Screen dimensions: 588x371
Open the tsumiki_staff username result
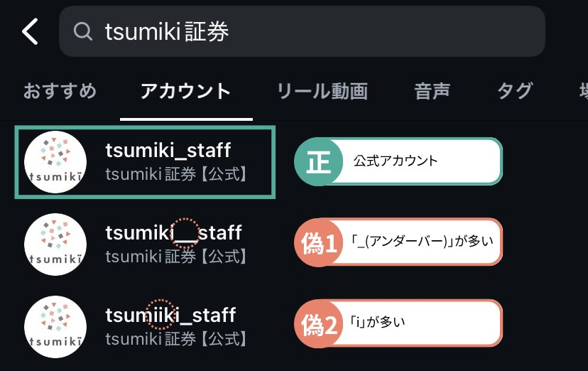click(168, 151)
